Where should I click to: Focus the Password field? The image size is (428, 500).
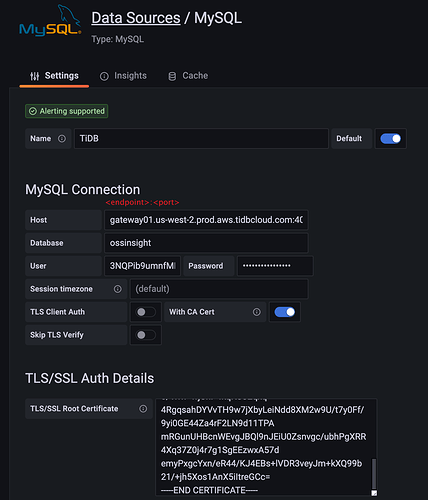point(275,266)
